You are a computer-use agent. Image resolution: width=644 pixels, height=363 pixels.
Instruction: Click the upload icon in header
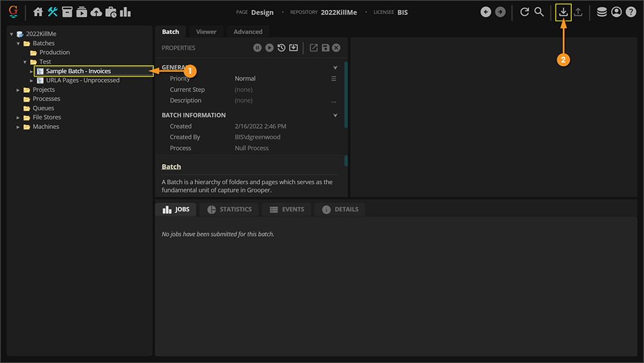point(578,12)
